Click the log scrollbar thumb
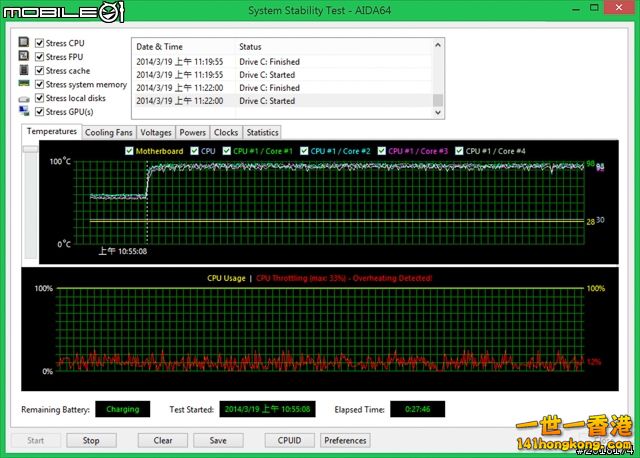Viewport: 640px width, 458px height. (438, 100)
